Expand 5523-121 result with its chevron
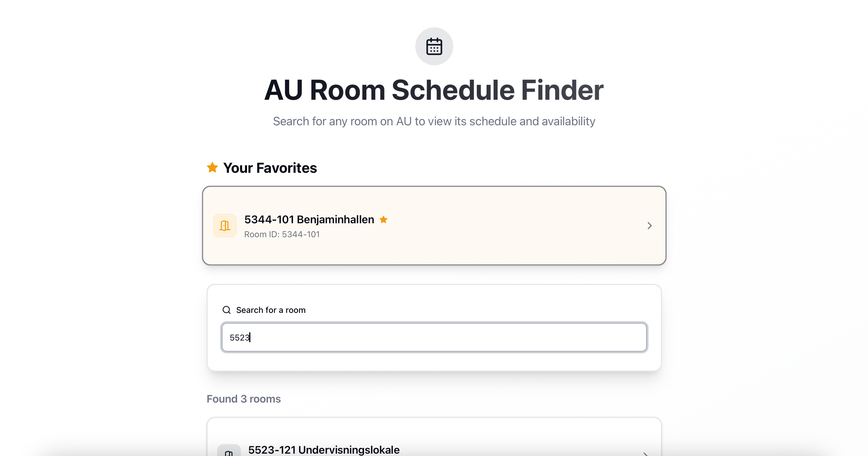The width and height of the screenshot is (868, 456). pos(645,453)
